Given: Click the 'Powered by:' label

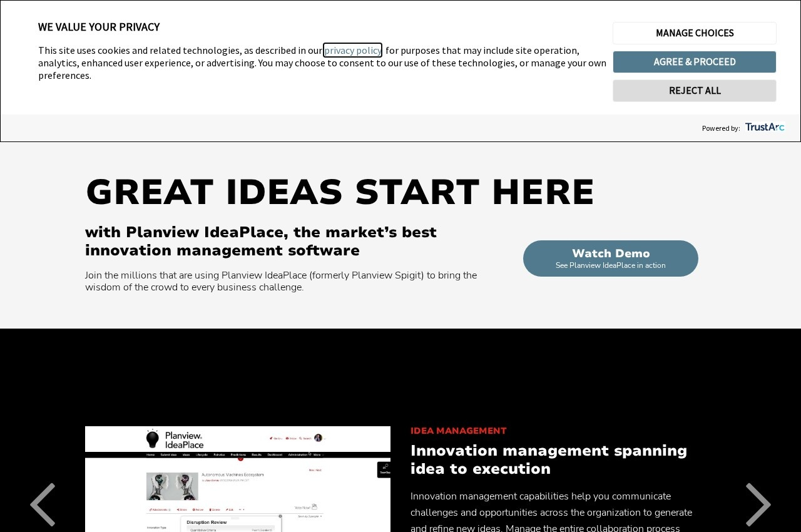Looking at the screenshot, I should point(721,128).
